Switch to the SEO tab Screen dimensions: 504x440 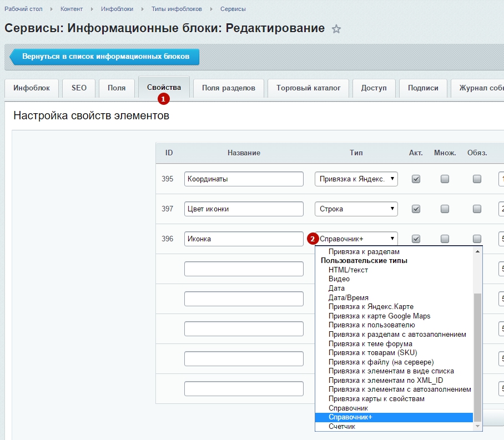click(x=79, y=88)
